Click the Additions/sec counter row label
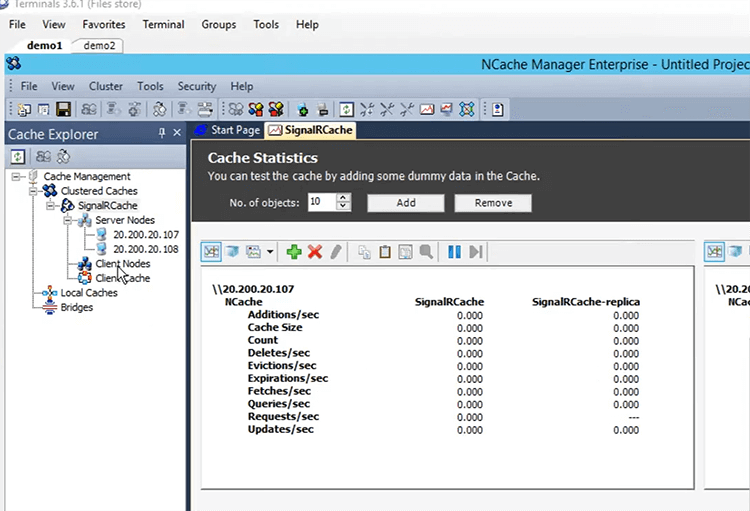This screenshot has width=750, height=511. (283, 315)
